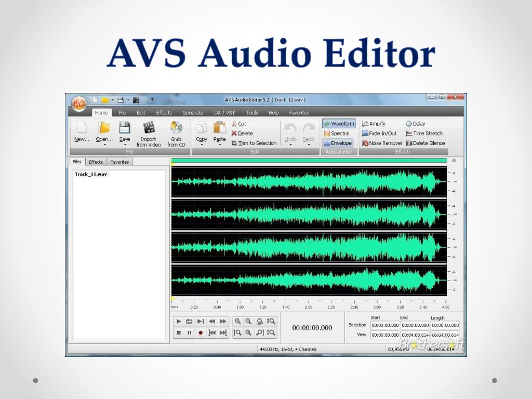Open the Customize Quick Access Toolbar arrow
The height and width of the screenshot is (399, 532).
[x=152, y=100]
